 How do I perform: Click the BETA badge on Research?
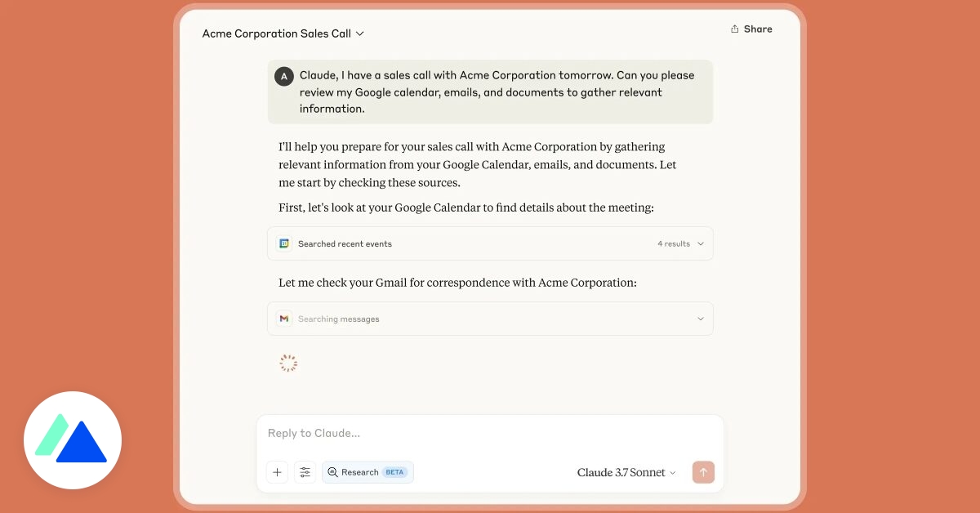pos(393,472)
